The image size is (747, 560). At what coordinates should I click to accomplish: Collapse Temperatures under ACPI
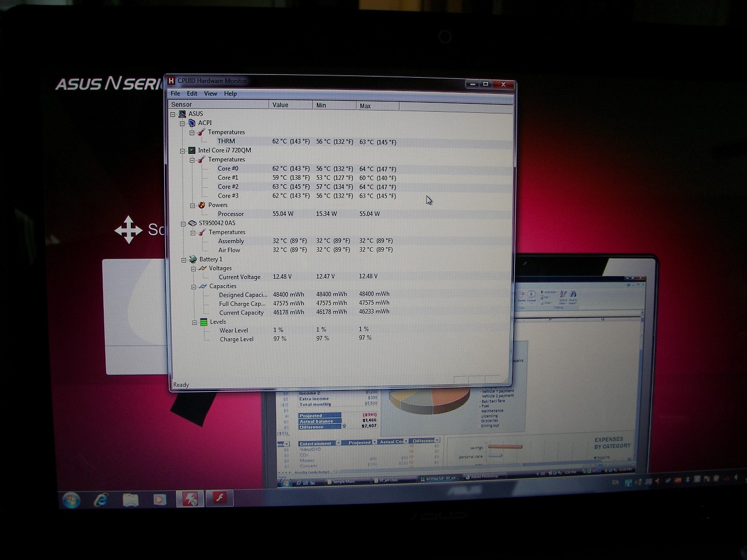(x=192, y=133)
